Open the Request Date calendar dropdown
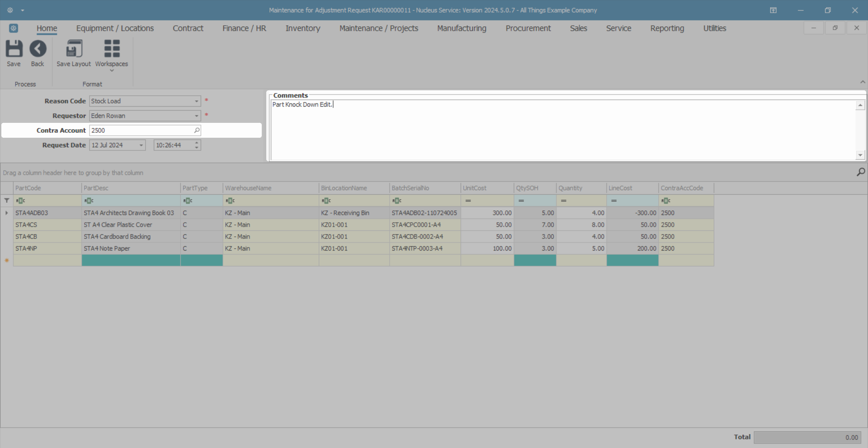The height and width of the screenshot is (448, 868). [141, 145]
